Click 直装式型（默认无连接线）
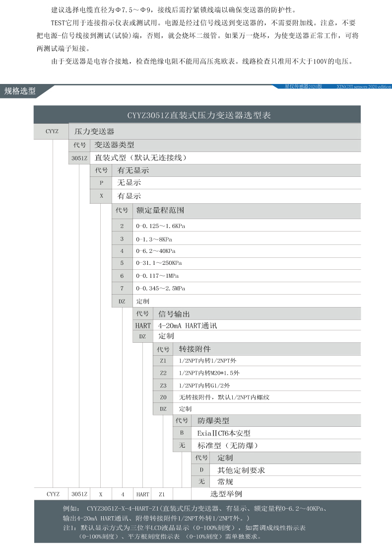This screenshot has height=548, width=392. (x=140, y=157)
